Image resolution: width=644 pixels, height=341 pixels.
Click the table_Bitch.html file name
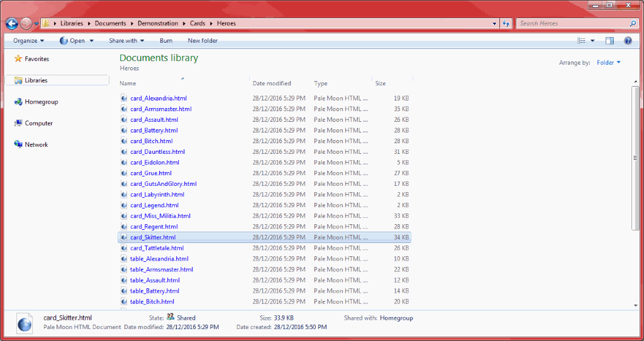click(x=152, y=301)
